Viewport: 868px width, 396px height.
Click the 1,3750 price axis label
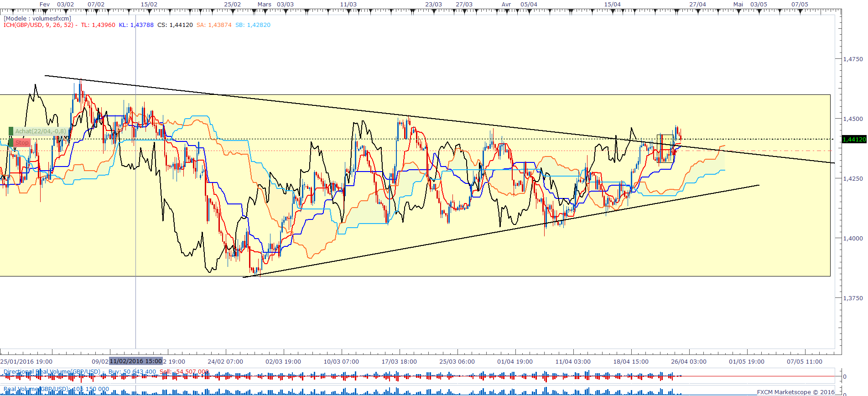tap(853, 298)
